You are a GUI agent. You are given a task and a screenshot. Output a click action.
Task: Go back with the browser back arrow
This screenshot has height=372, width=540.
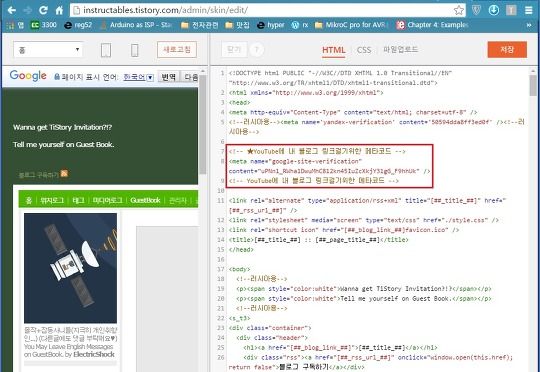[11, 10]
